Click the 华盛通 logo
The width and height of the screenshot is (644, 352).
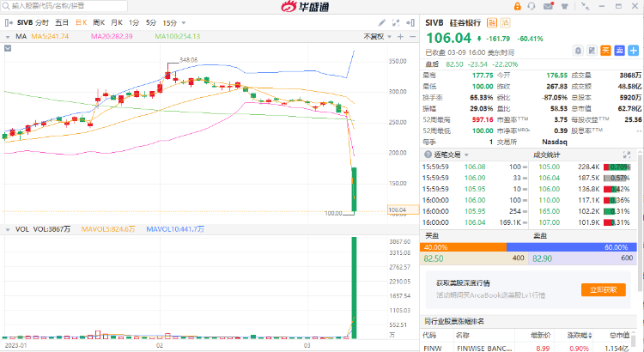tap(305, 6)
